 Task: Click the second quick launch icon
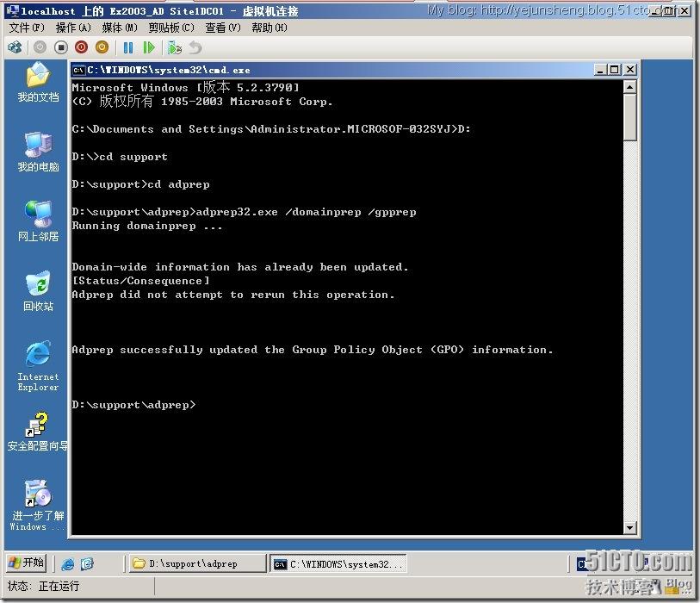87,563
